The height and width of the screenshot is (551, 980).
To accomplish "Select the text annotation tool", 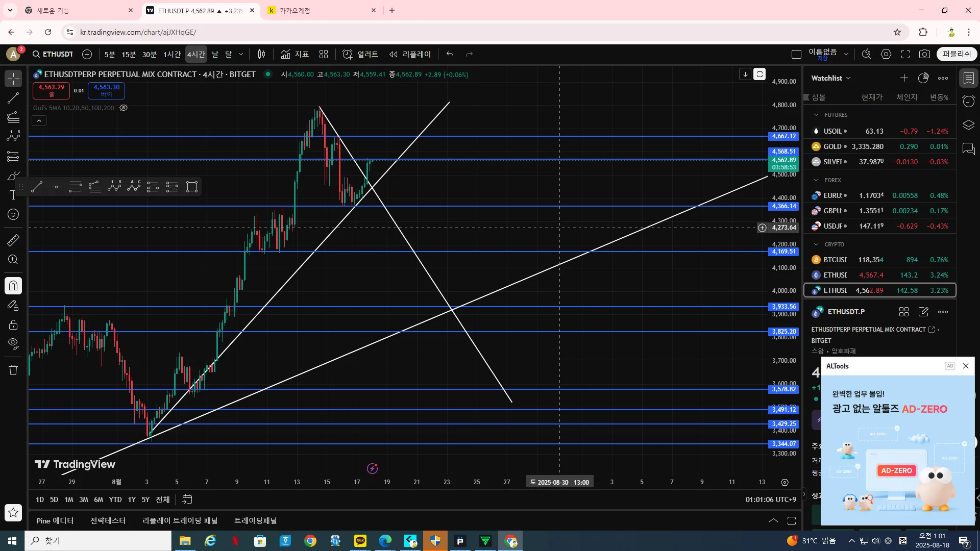I will coord(13,195).
